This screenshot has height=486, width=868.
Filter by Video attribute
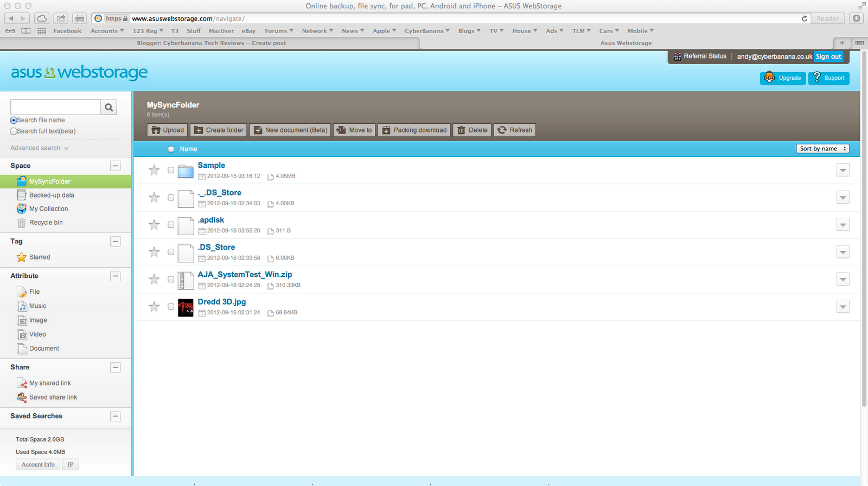point(37,334)
